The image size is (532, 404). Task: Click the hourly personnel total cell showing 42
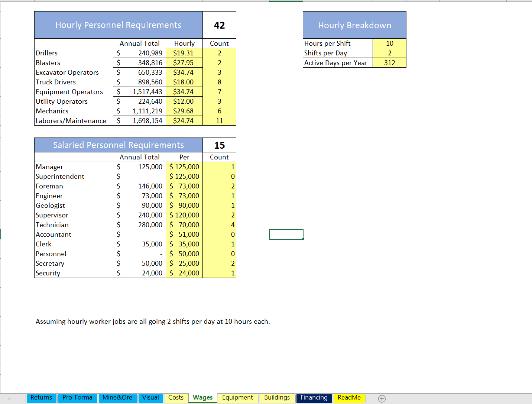point(219,25)
